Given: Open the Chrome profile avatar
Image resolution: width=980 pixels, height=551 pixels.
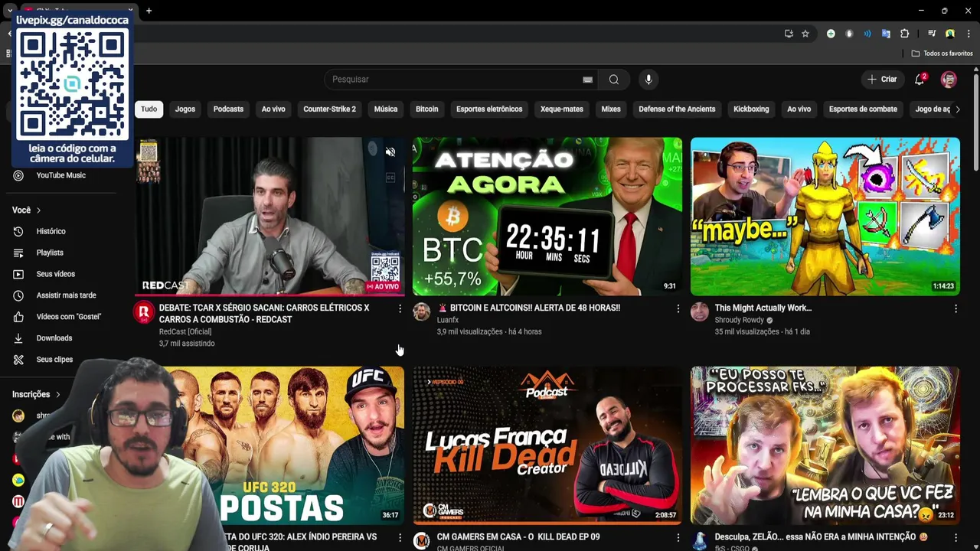Looking at the screenshot, I should (x=950, y=34).
